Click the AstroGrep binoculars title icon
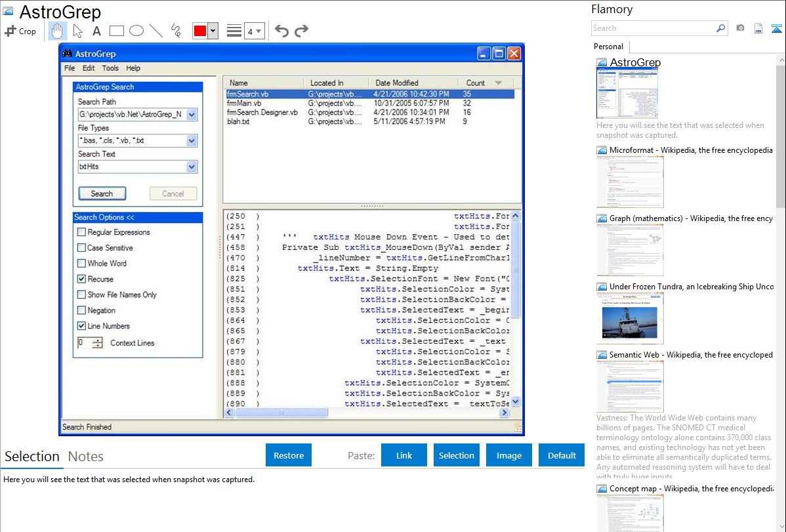The width and height of the screenshot is (786, 532). [67, 54]
